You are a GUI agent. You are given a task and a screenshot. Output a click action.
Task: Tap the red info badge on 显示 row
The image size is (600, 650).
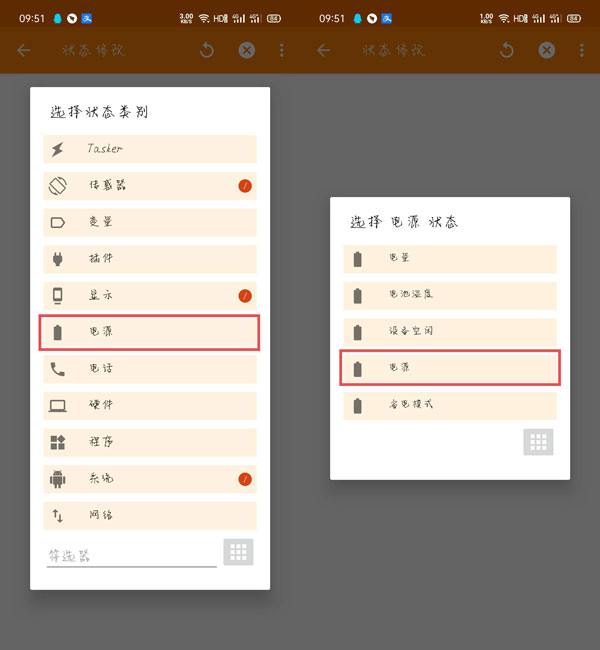(x=245, y=296)
